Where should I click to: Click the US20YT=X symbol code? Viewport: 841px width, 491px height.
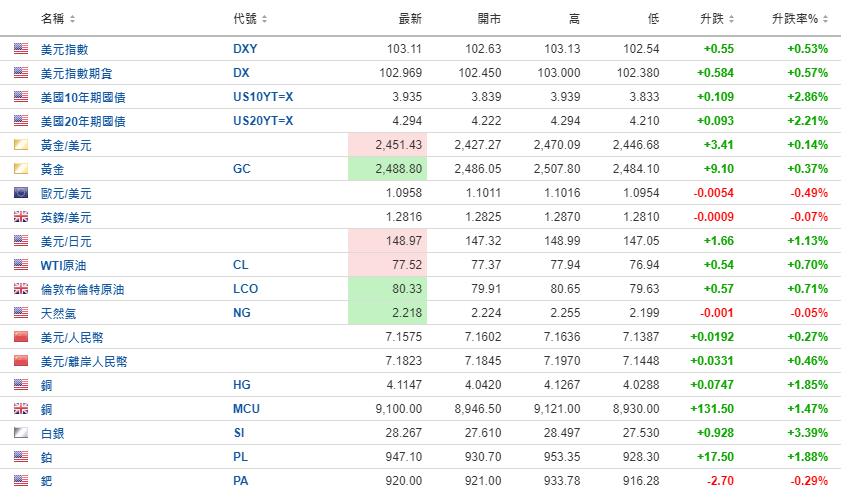pyautogui.click(x=263, y=121)
